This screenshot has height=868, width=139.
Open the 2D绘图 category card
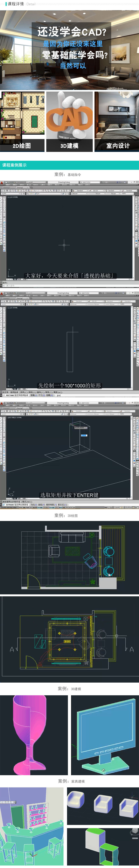(22, 122)
